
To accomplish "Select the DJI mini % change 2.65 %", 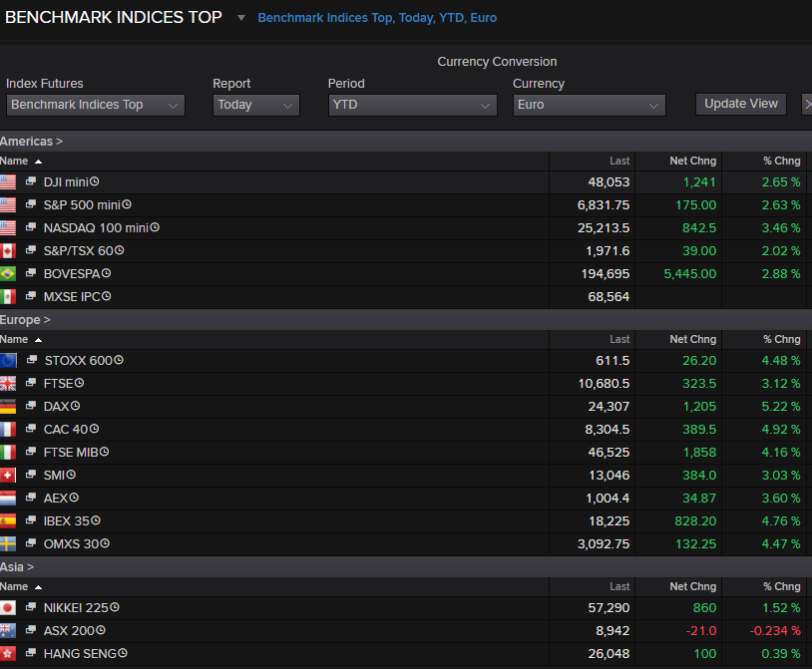I will point(781,182).
